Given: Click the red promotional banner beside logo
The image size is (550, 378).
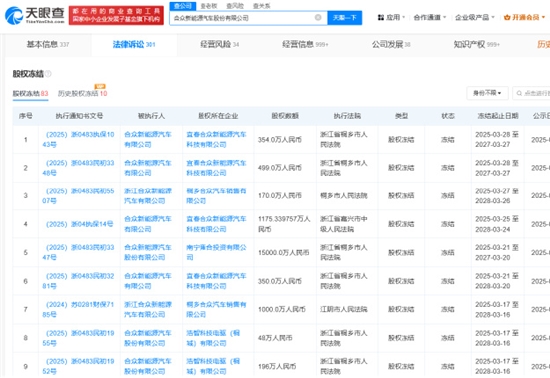Looking at the screenshot, I should point(116,15).
